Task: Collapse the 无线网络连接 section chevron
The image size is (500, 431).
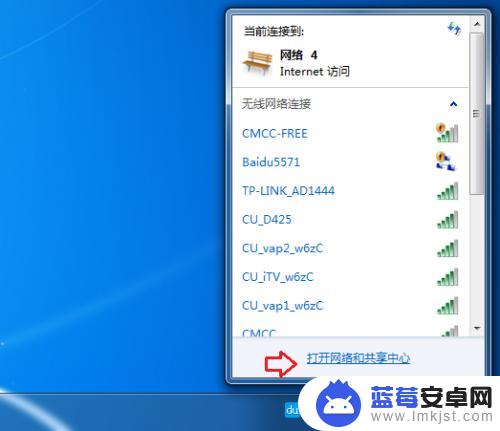Action: click(453, 104)
